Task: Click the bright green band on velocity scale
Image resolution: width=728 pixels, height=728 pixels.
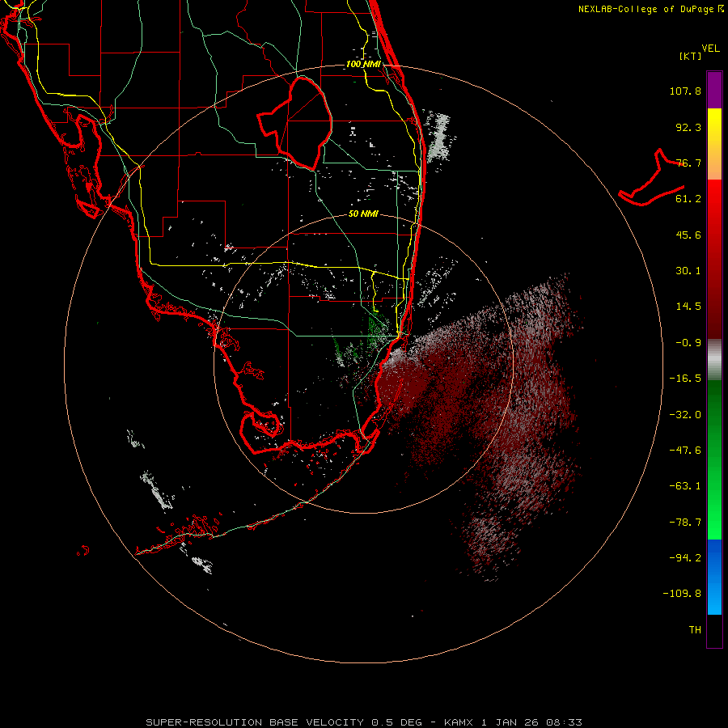Action: click(x=714, y=459)
